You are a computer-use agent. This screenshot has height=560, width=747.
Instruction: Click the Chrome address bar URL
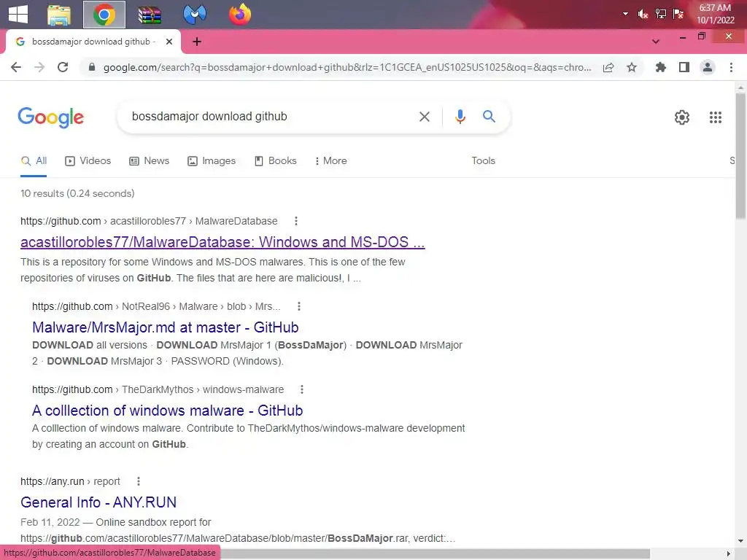pos(347,67)
